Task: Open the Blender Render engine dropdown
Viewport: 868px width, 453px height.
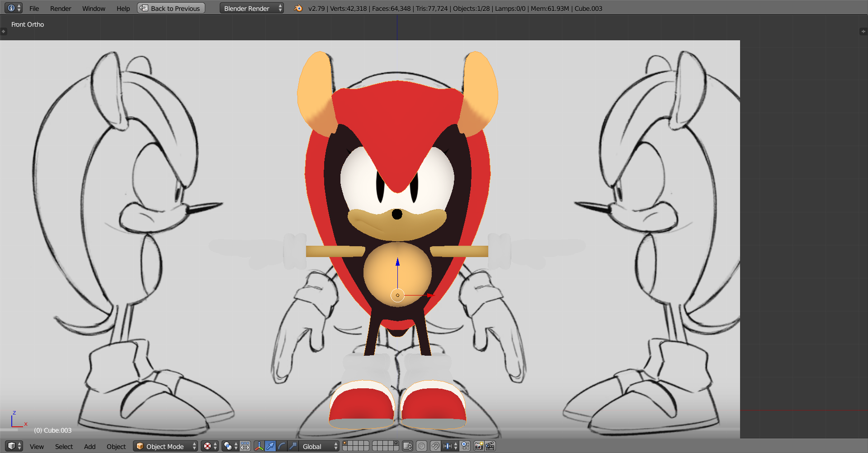Action: 252,8
